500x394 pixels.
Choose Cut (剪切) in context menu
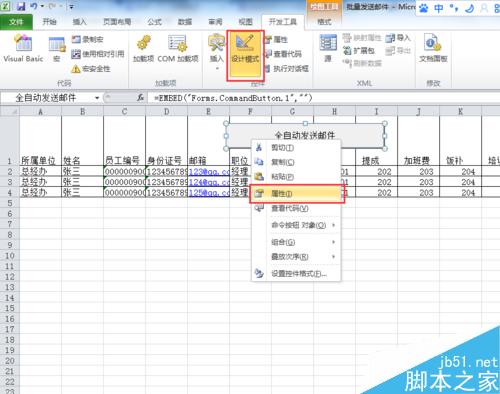coord(296,148)
